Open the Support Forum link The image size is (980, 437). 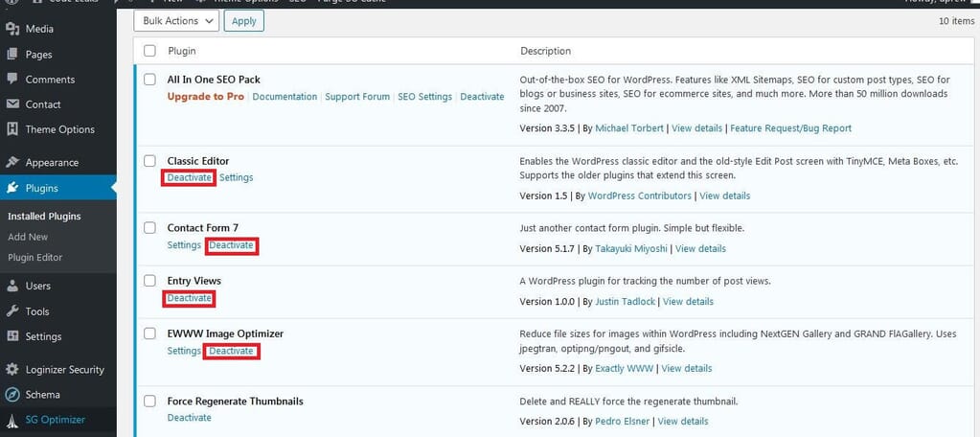pos(357,97)
